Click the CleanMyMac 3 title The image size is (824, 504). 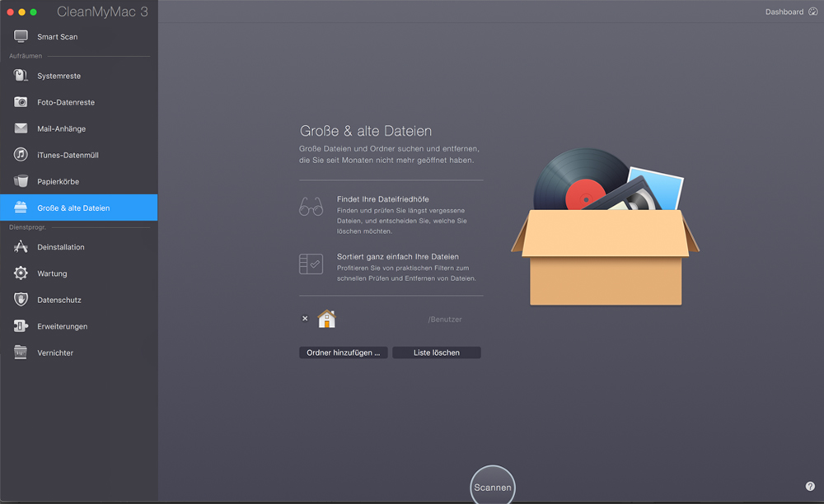click(102, 12)
